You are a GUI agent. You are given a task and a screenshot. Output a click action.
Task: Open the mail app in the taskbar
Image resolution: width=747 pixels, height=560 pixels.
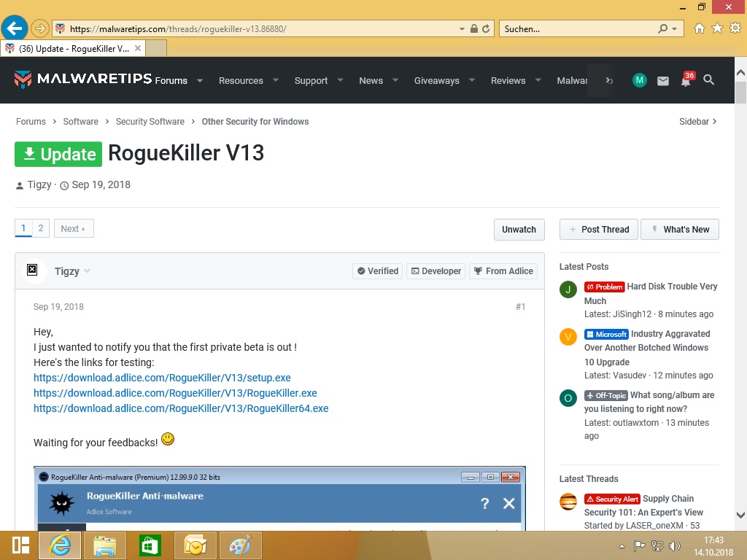[196, 545]
